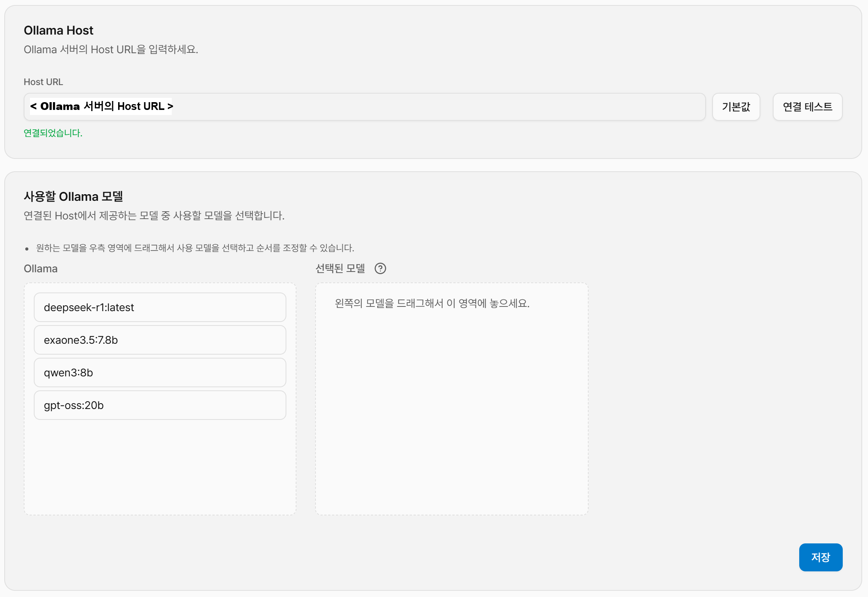
Task: Click the Host URL input field
Action: (x=364, y=106)
